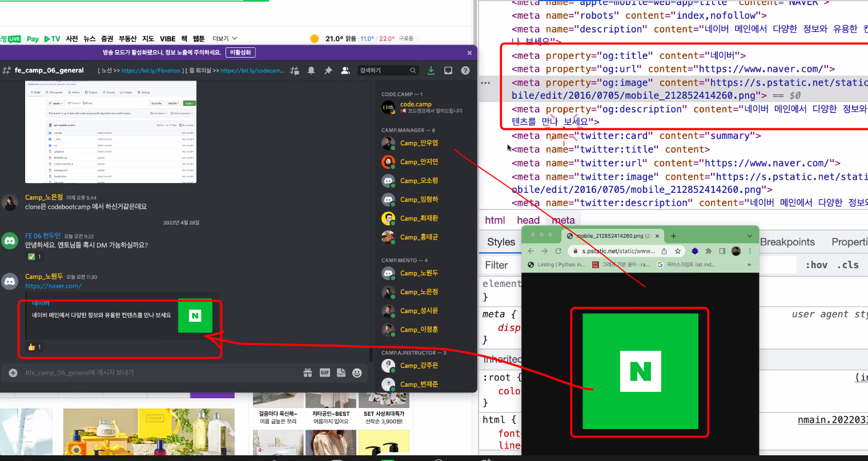Switch to the Styles tab in DevTools
Viewport: 868px width, 461px height.
(501, 242)
